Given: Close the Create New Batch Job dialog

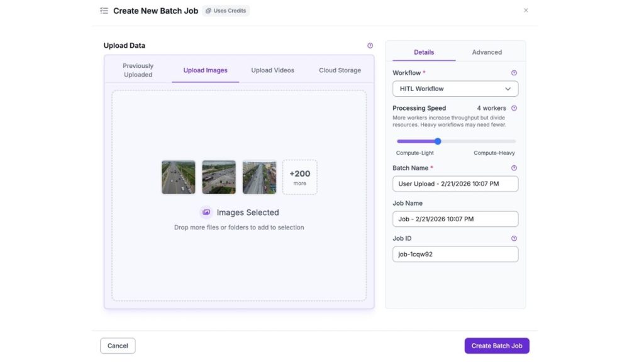Looking at the screenshot, I should point(526,11).
